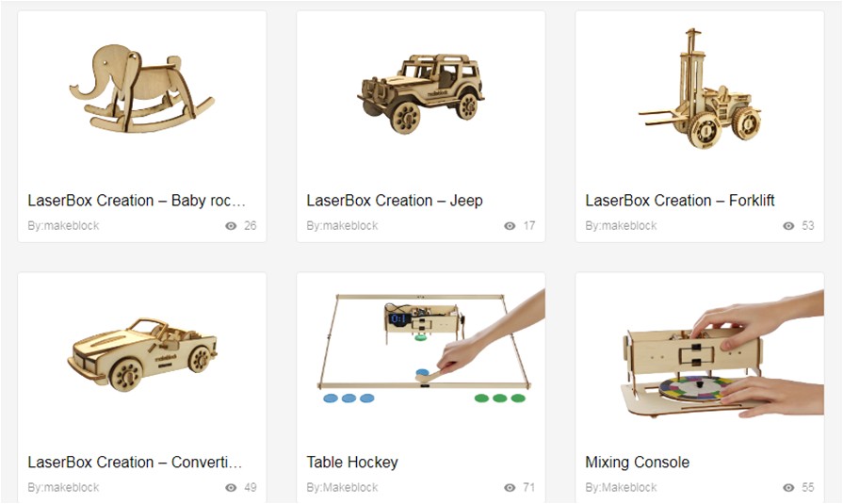Open the LaserBox Creation – Baby roc… title
This screenshot has height=504, width=843.
[x=137, y=201]
